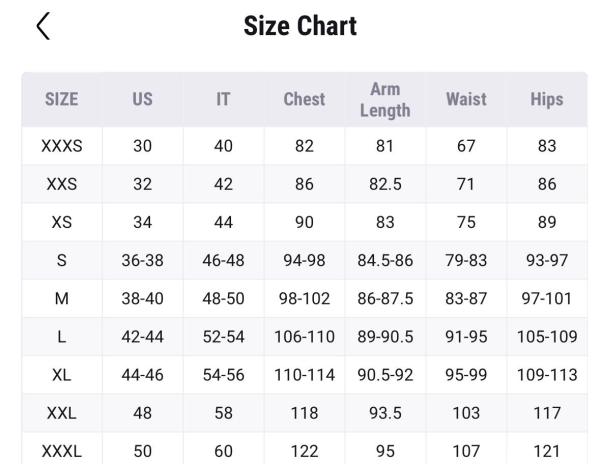This screenshot has width=600, height=464.
Task: Select the IT column header
Action: click(223, 99)
